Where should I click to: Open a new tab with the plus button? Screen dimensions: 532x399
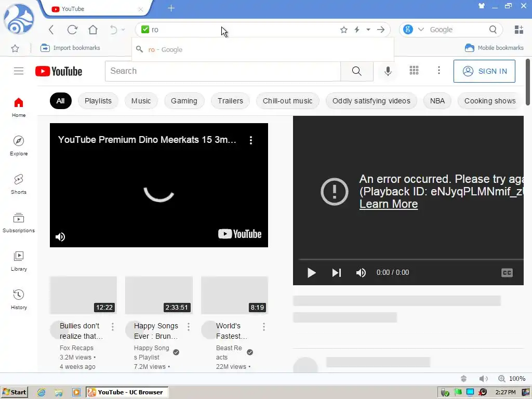click(171, 8)
